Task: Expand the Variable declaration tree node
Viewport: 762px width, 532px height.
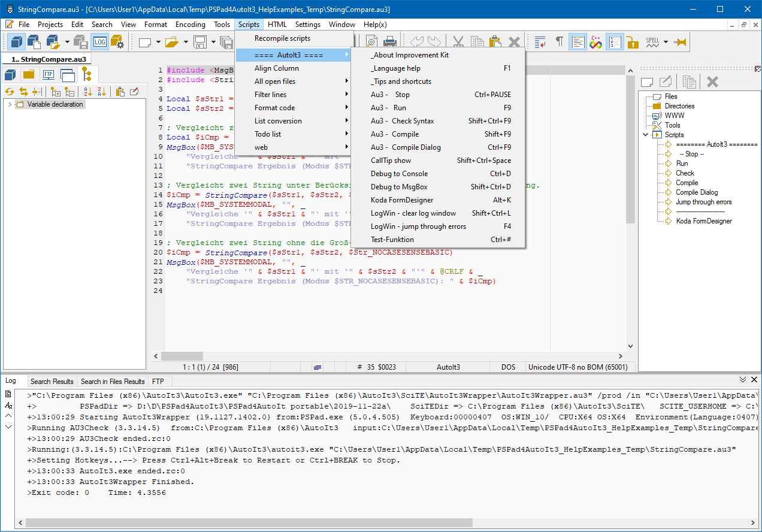Action: click(10, 104)
